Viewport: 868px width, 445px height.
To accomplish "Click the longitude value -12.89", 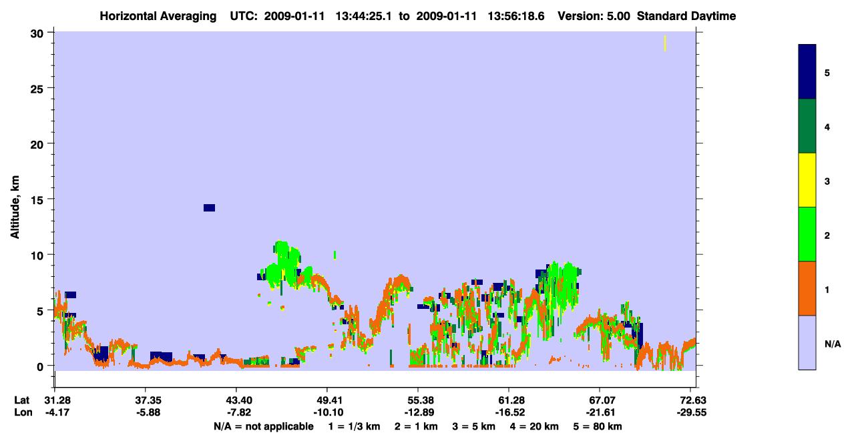I will pos(417,412).
